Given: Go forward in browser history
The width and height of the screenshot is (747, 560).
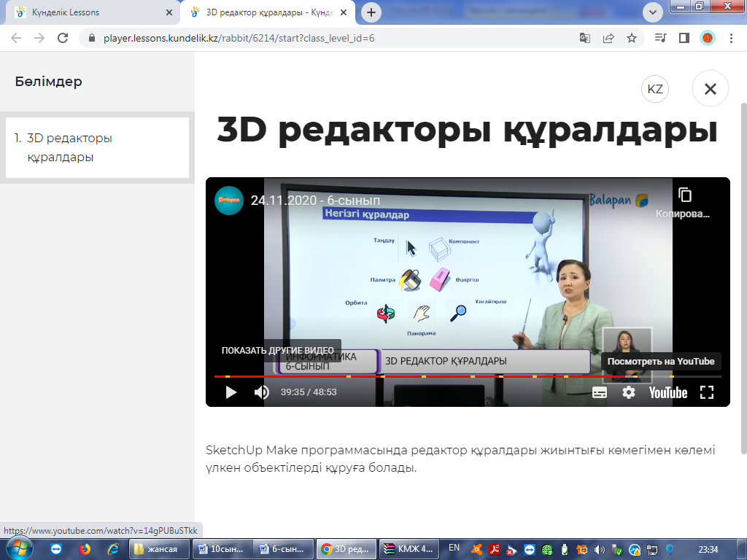Looking at the screenshot, I should click(x=39, y=38).
